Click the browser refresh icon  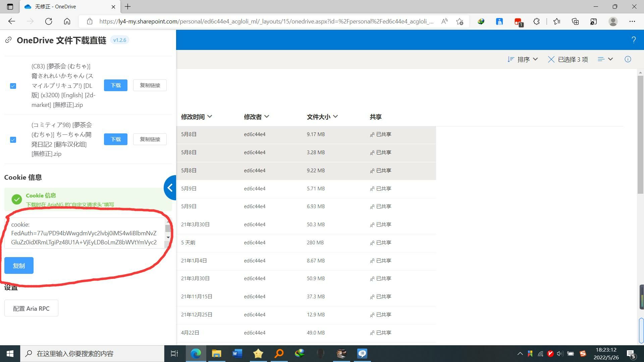tap(49, 21)
